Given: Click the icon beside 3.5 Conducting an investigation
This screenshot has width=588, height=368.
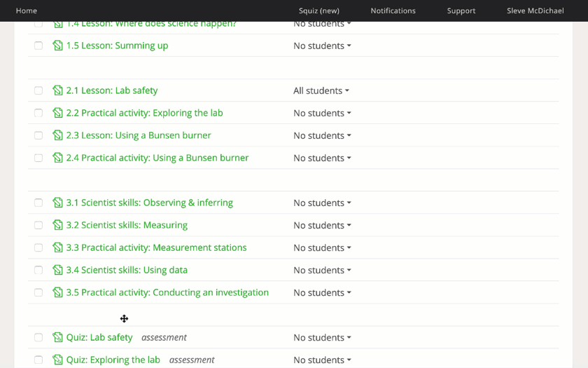Looking at the screenshot, I should (x=57, y=292).
